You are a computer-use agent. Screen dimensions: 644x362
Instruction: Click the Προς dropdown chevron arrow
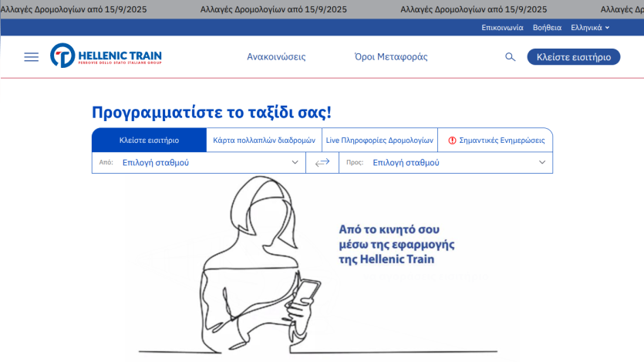(x=542, y=162)
